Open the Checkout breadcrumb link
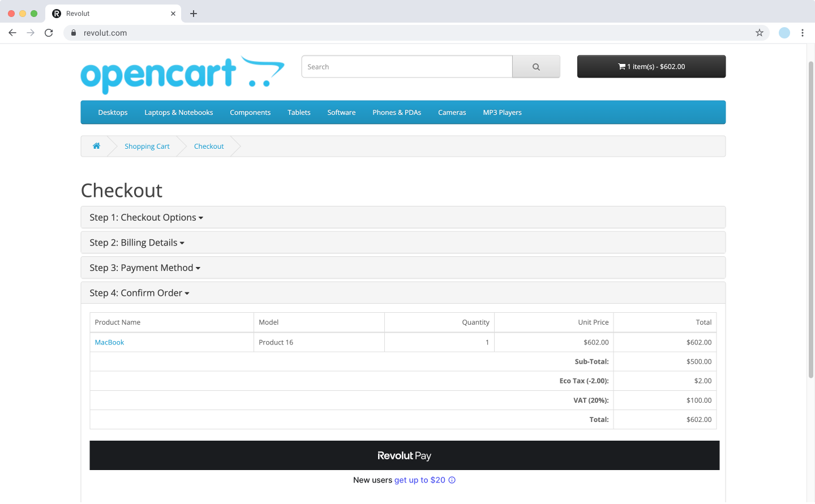This screenshot has width=815, height=504. click(x=209, y=147)
